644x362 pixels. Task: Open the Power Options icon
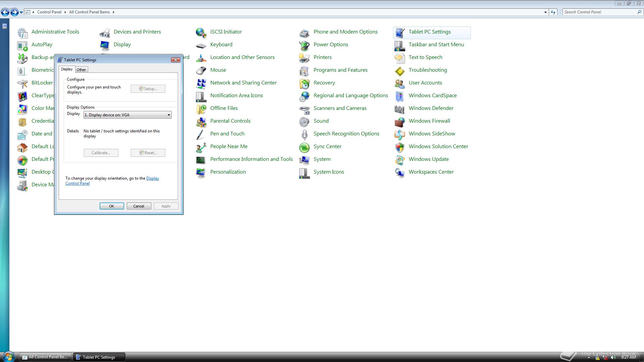[305, 45]
